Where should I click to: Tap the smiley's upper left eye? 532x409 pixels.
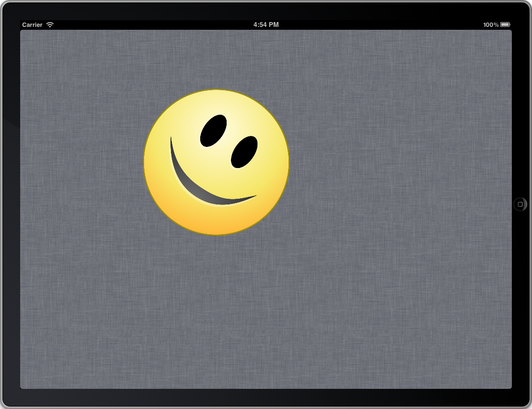(x=213, y=131)
